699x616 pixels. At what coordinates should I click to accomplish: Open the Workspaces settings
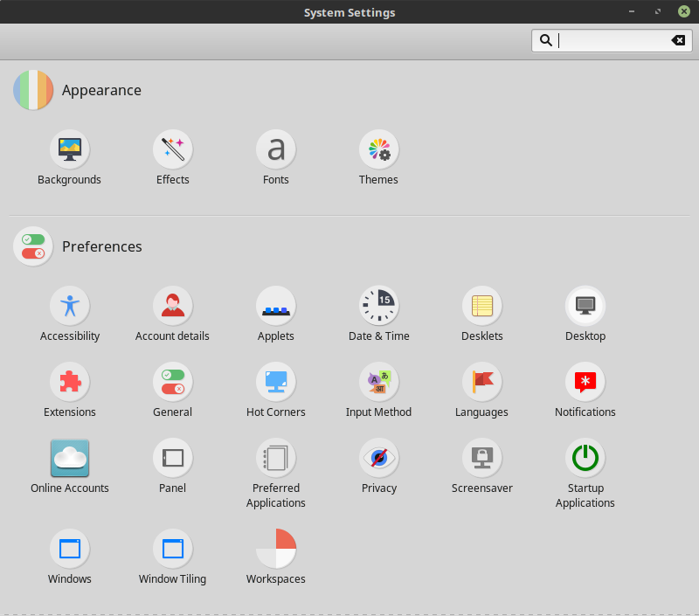(x=276, y=550)
